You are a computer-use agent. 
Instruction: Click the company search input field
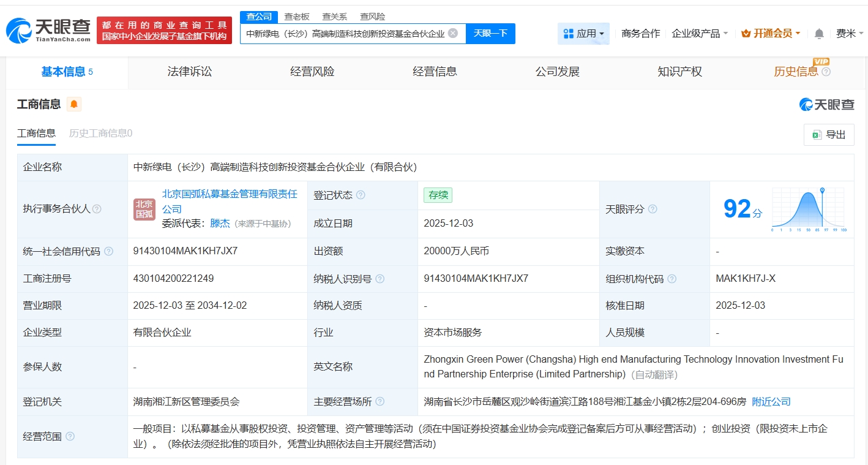pyautogui.click(x=345, y=34)
